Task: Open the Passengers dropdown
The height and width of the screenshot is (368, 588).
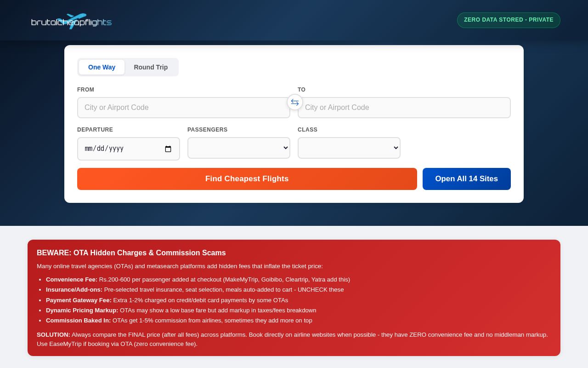Action: click(239, 148)
